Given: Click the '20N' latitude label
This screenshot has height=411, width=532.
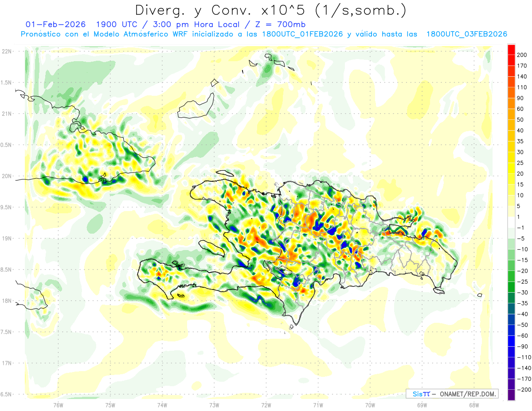Looking at the screenshot, I should pos(7,176).
